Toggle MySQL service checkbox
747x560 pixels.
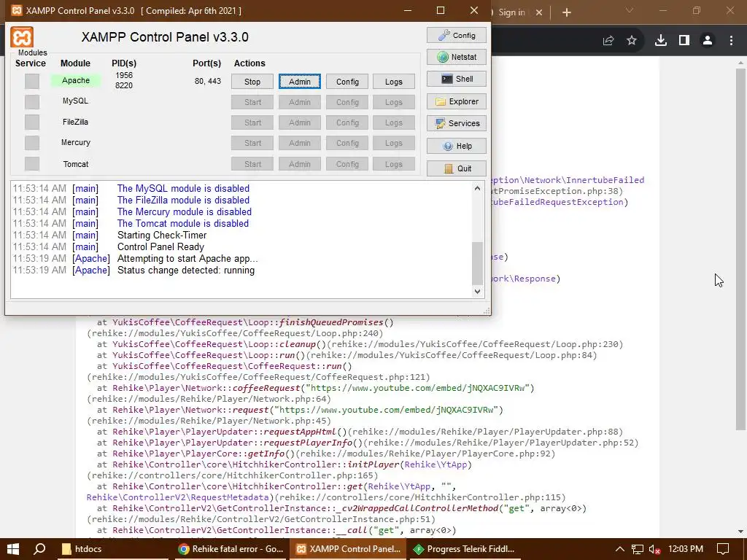[x=32, y=101]
